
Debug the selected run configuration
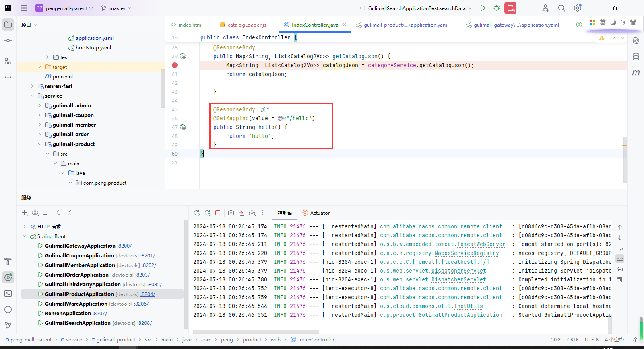[497, 8]
